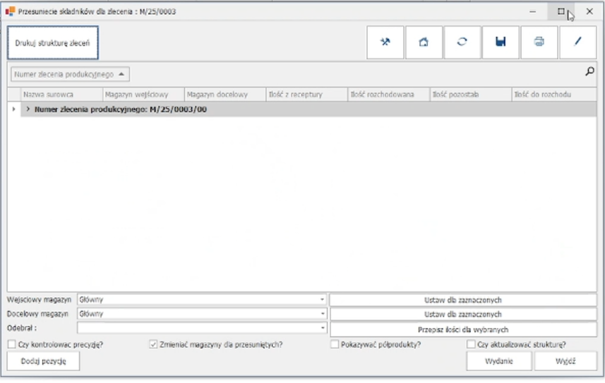The image size is (605, 383).
Task: Click the Wydanie button
Action: point(499,361)
